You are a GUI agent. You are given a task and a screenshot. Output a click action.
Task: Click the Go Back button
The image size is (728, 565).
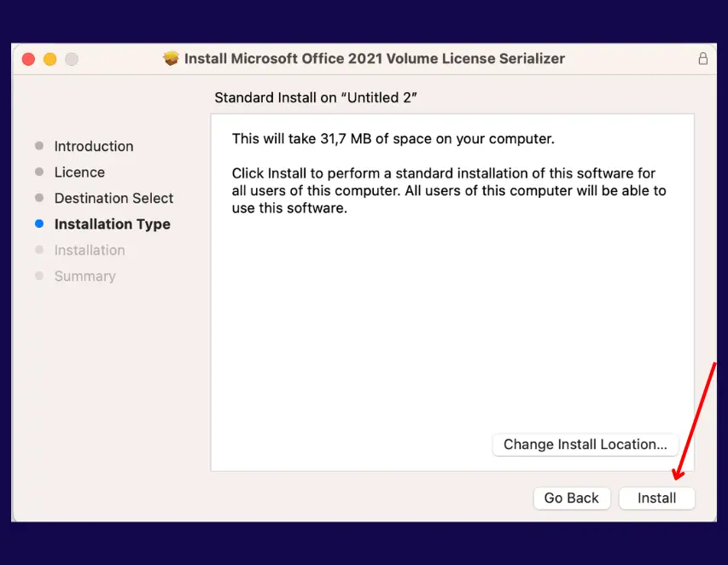pyautogui.click(x=572, y=498)
